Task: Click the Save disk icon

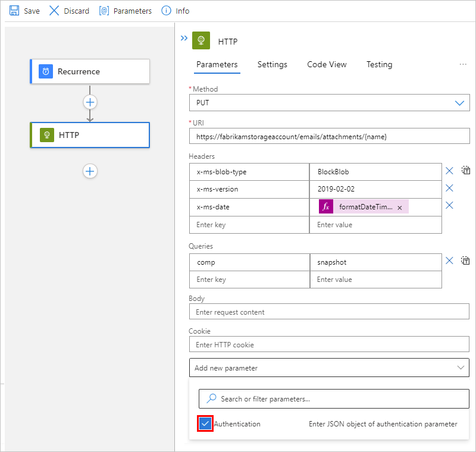Action: click(14, 11)
